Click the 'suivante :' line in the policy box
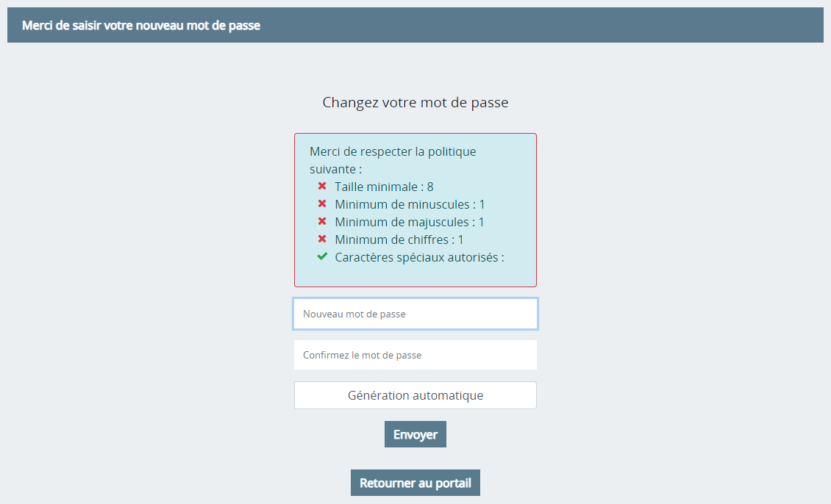 (x=336, y=170)
